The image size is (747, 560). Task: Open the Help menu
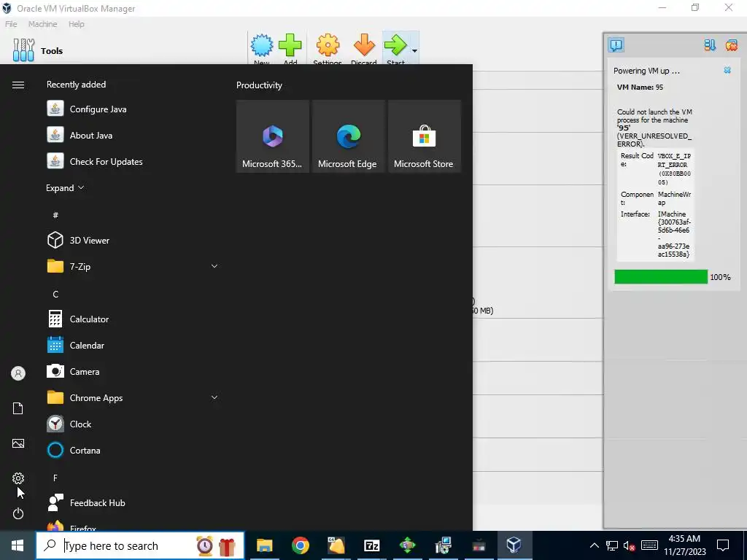pyautogui.click(x=76, y=24)
